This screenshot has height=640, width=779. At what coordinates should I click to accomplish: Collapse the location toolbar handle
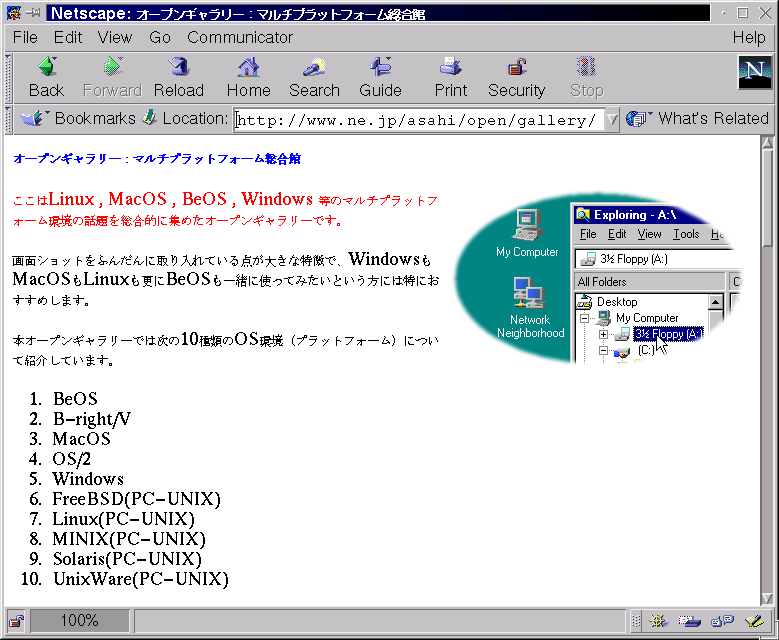pyautogui.click(x=8, y=119)
